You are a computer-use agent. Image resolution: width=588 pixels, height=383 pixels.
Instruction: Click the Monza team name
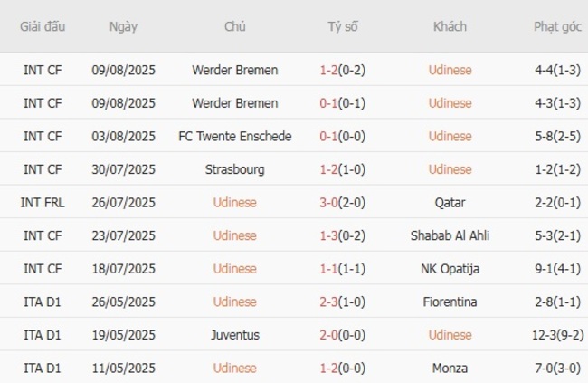pyautogui.click(x=450, y=368)
